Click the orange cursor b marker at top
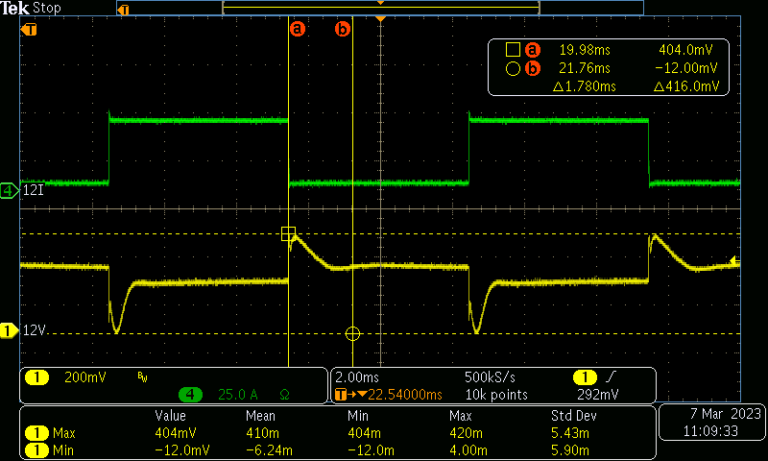The width and height of the screenshot is (768, 461). [343, 29]
